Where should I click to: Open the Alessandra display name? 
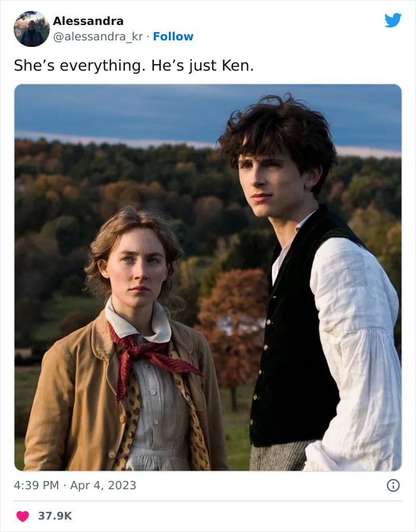click(x=89, y=21)
